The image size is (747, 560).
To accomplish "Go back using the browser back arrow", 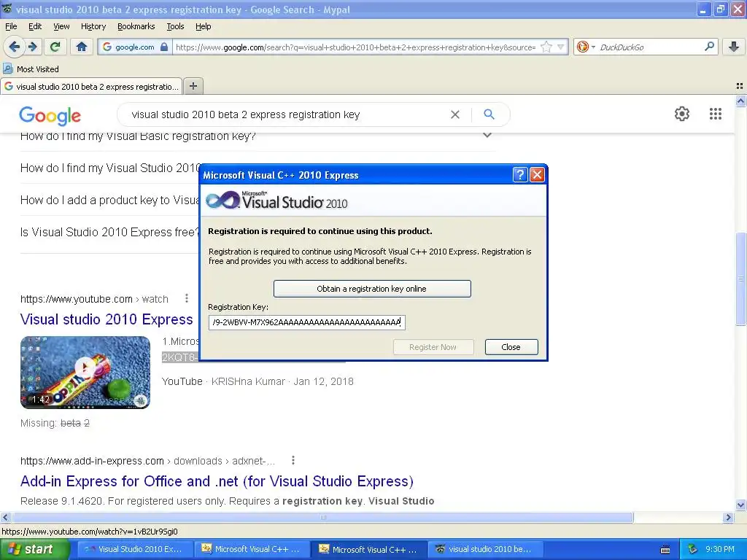I will pyautogui.click(x=15, y=47).
